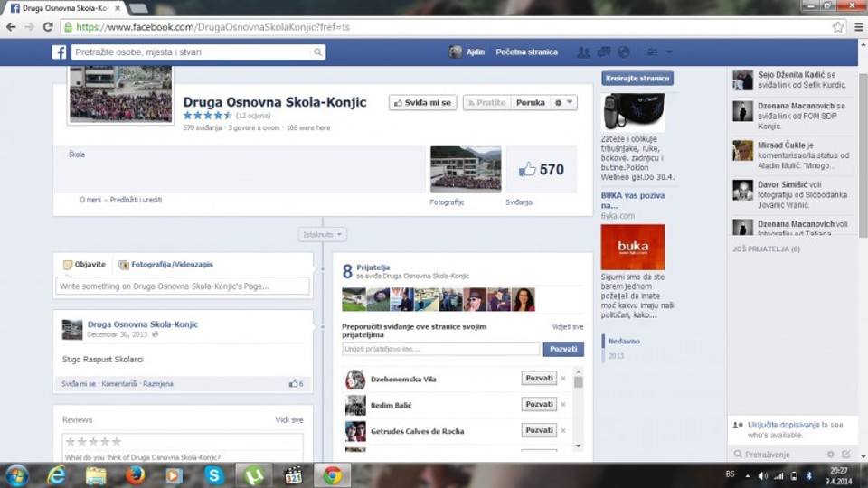Viewport: 868px width, 488px height.
Task: Select 2013 timeline marker
Action: pos(616,356)
